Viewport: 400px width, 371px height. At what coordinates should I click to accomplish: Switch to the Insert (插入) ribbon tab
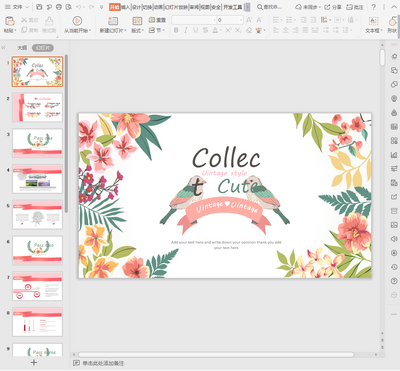coord(126,7)
